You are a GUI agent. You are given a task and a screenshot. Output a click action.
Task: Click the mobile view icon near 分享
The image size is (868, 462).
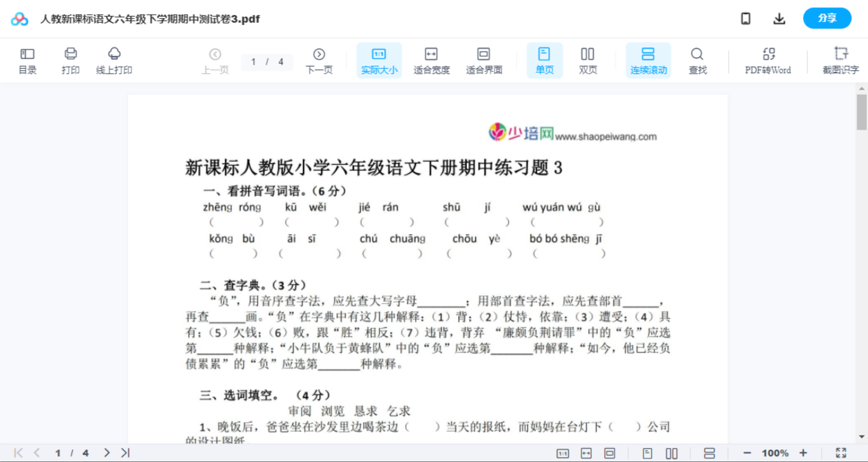pyautogui.click(x=746, y=18)
